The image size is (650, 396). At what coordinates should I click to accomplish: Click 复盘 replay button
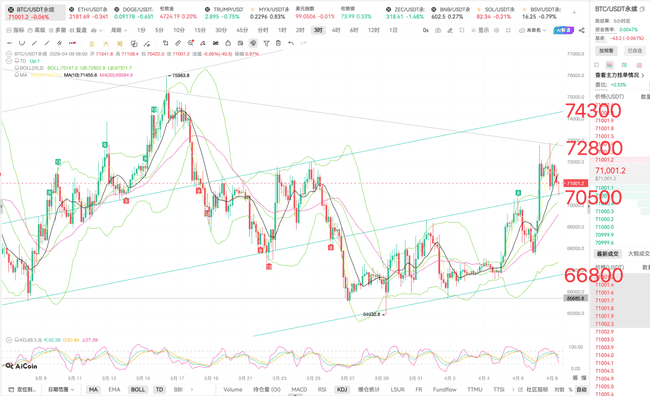[78, 30]
